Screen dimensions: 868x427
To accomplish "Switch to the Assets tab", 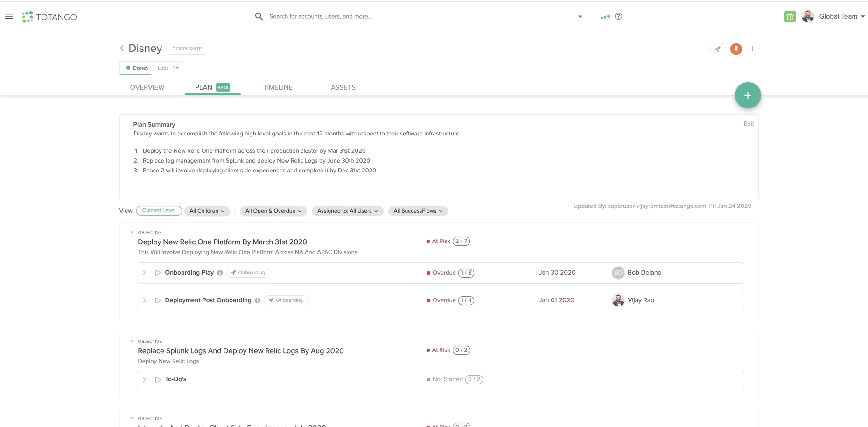I will (x=343, y=87).
